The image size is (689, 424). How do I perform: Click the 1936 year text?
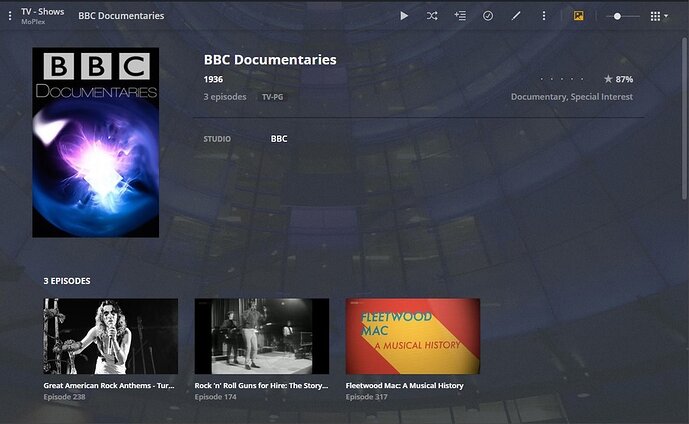[213, 79]
